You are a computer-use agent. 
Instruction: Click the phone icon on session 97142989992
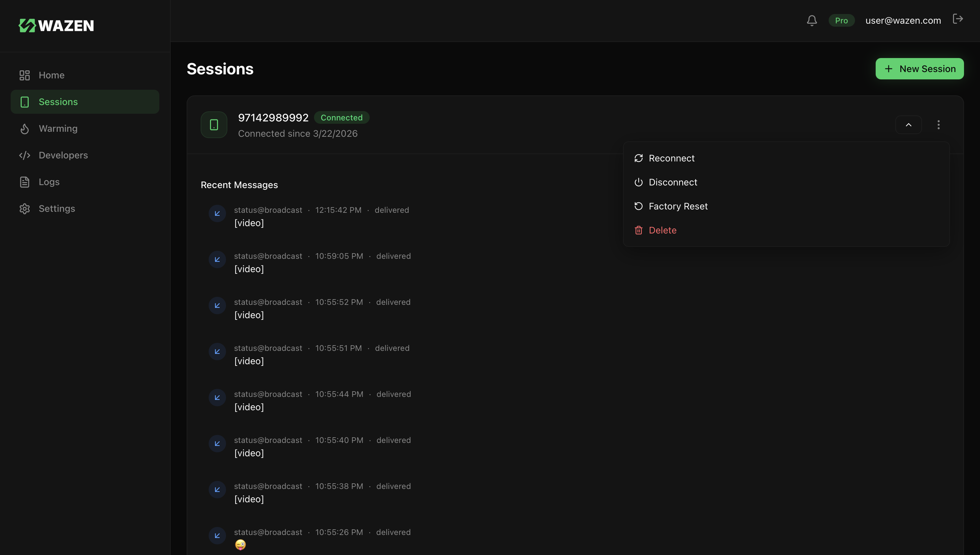point(214,124)
